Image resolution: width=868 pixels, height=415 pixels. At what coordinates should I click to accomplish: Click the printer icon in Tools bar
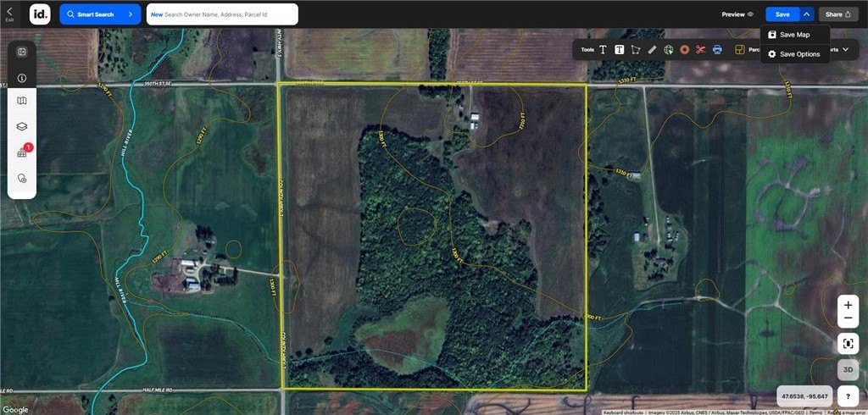717,50
